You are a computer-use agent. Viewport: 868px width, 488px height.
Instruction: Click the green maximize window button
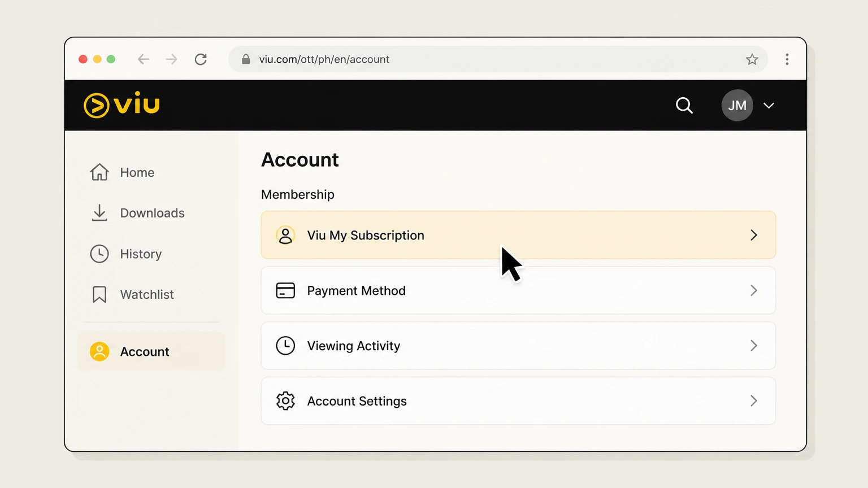[111, 59]
